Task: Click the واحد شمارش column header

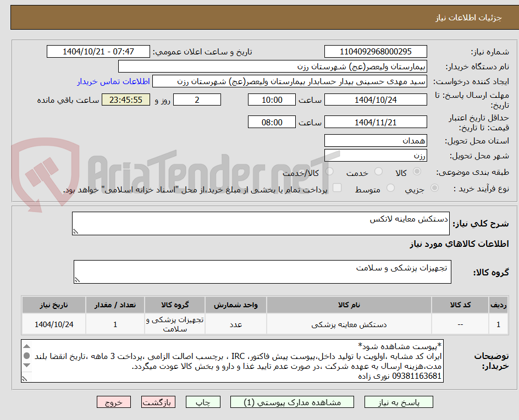Action: [236, 305]
